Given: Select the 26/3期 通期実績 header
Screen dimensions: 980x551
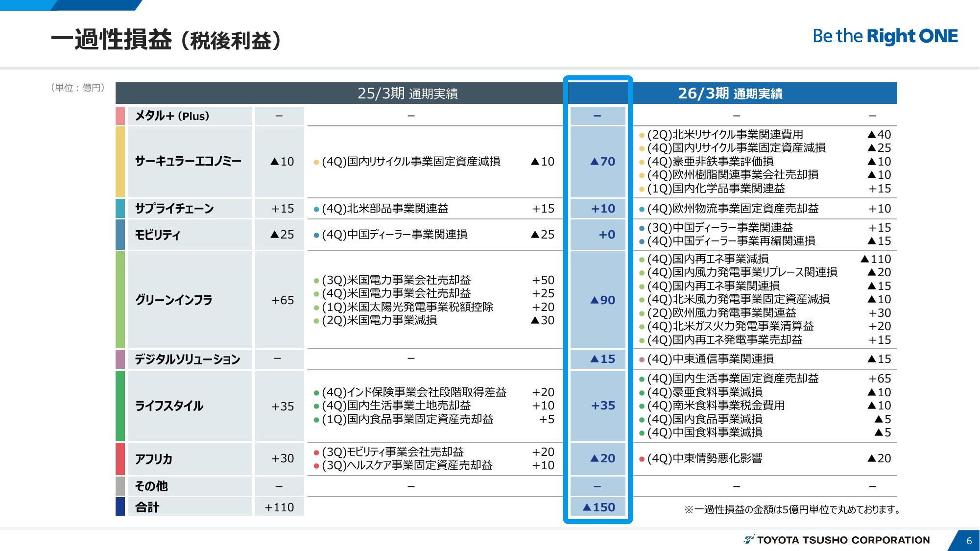Looking at the screenshot, I should tap(730, 93).
